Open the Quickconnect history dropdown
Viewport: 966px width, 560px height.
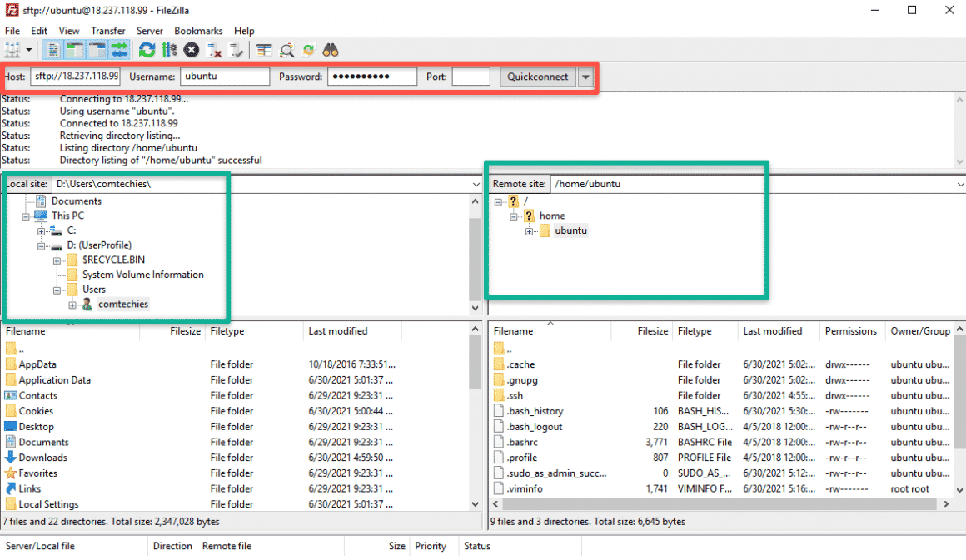[585, 77]
